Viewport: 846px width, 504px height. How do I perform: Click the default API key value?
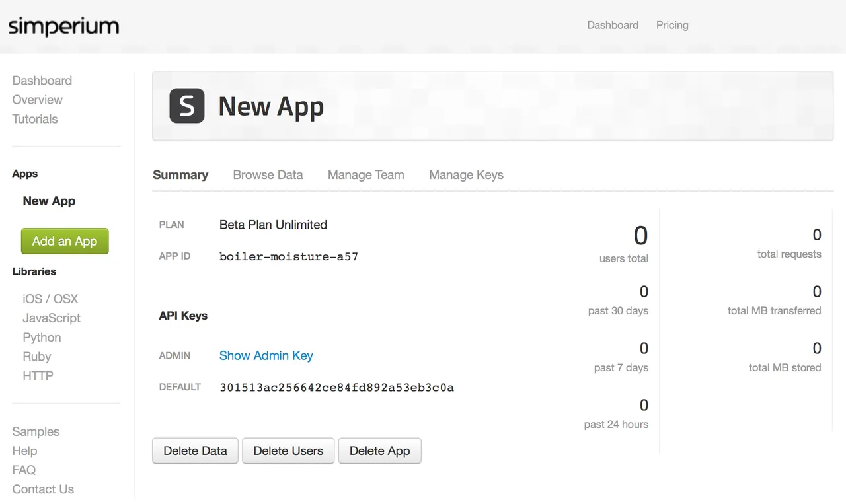point(336,388)
